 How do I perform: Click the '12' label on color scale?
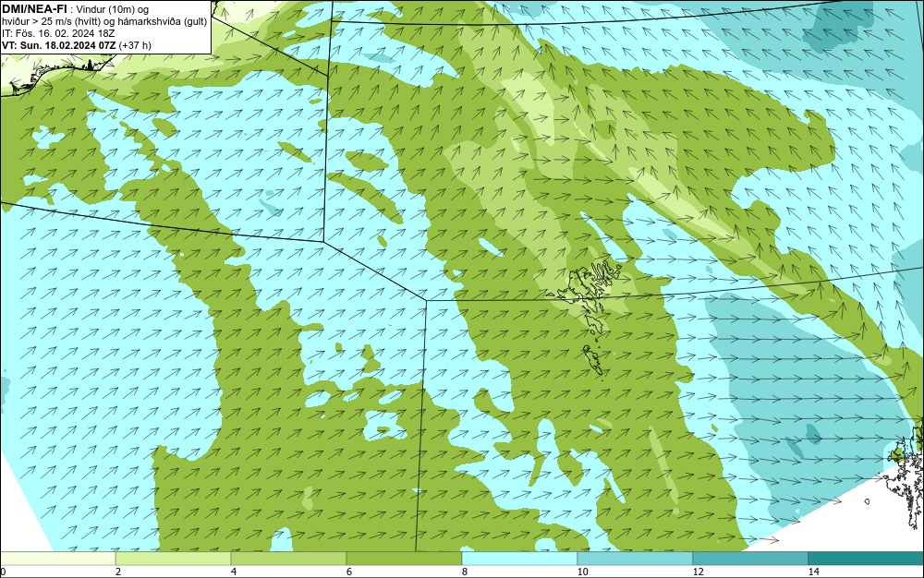coord(698,572)
